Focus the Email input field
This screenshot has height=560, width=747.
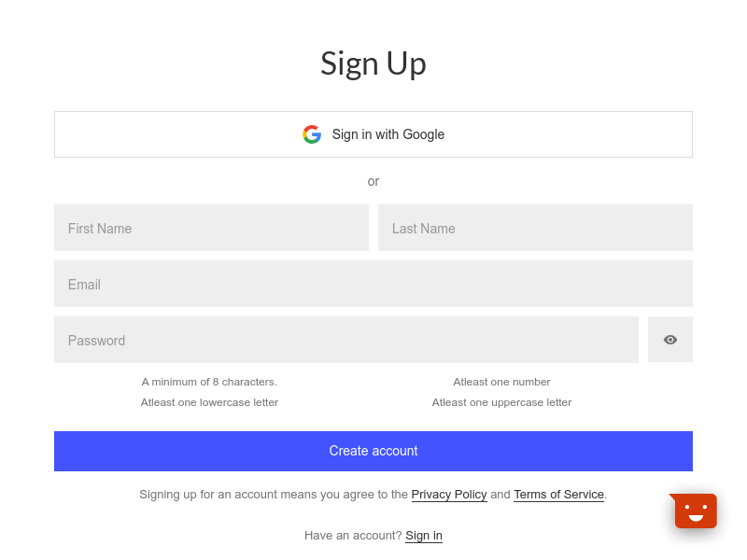point(373,284)
